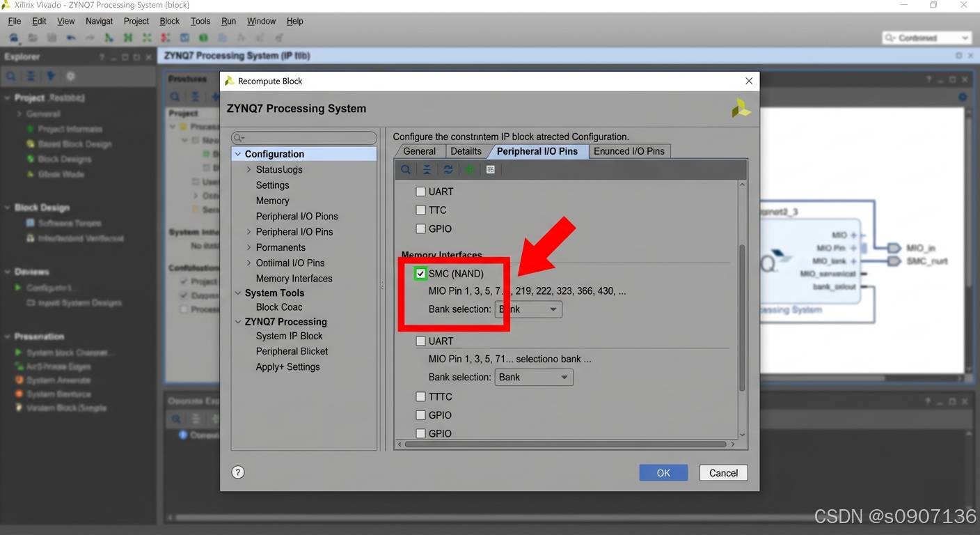This screenshot has width=980, height=535.
Task: Expand the Statuslogs tree node
Action: (x=249, y=169)
